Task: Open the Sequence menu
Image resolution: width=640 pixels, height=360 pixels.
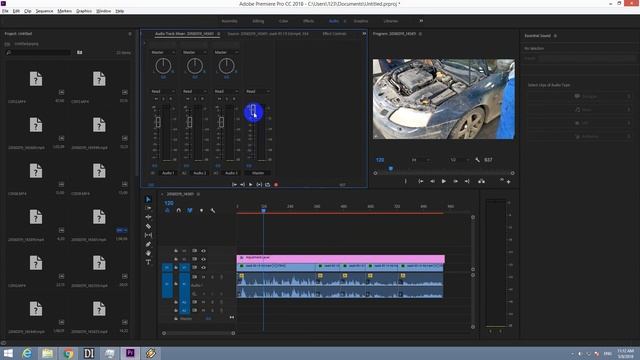Action: tap(44, 11)
